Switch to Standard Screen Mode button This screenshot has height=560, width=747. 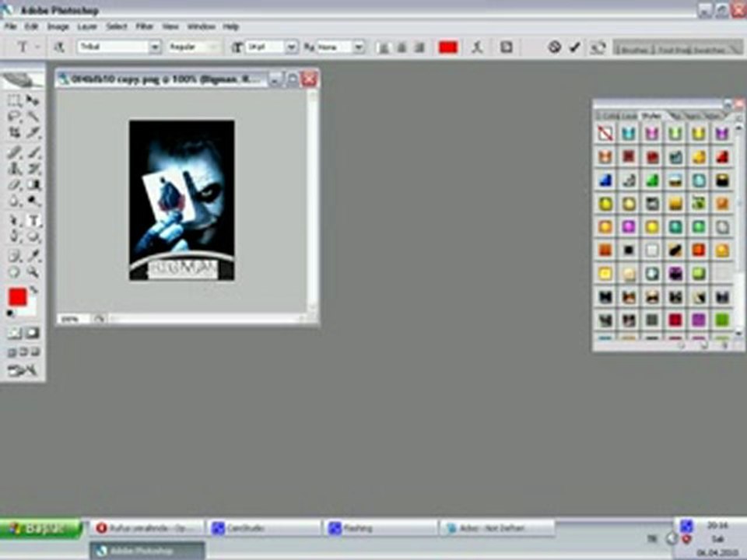coord(12,352)
